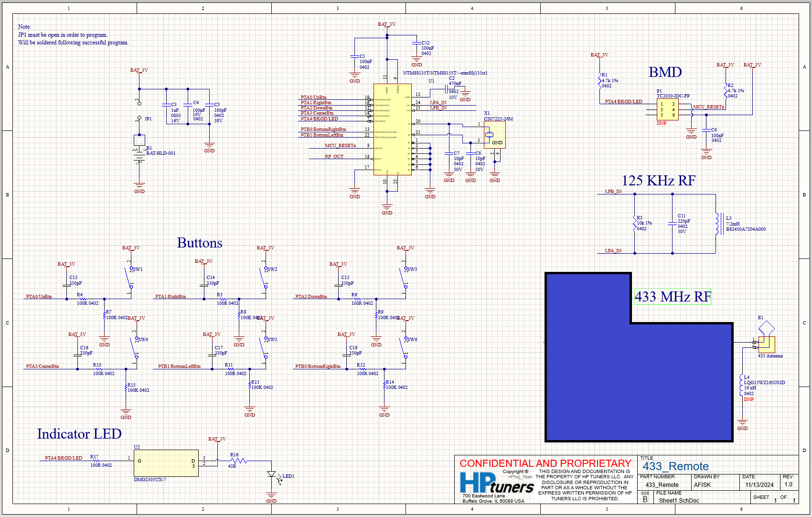
Task: Select switch SW4 symbol
Action: pos(135,347)
